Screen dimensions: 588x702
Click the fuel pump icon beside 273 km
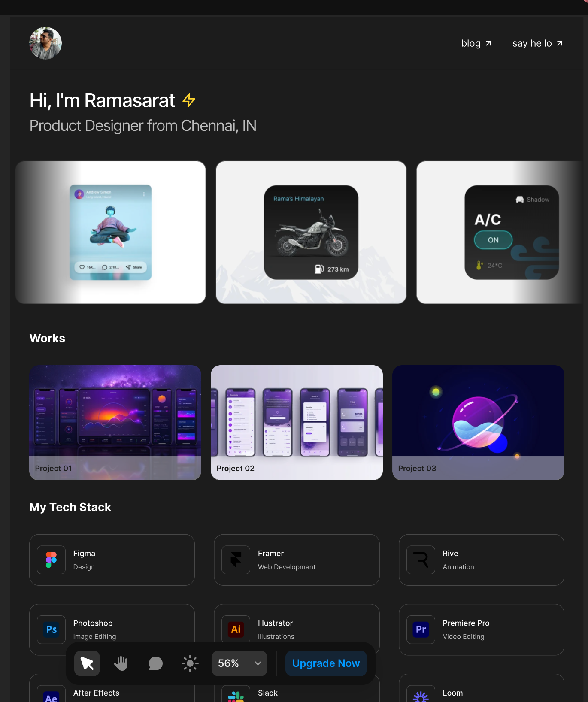coord(319,269)
